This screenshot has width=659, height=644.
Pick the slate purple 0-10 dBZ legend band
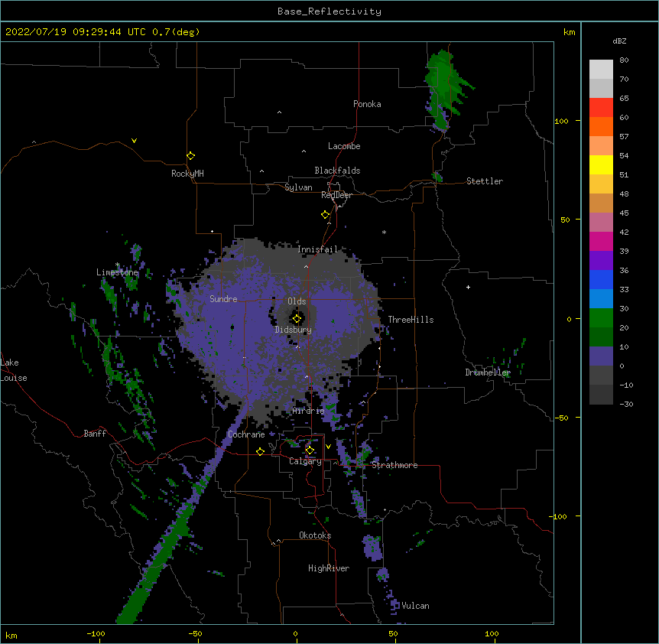point(601,356)
